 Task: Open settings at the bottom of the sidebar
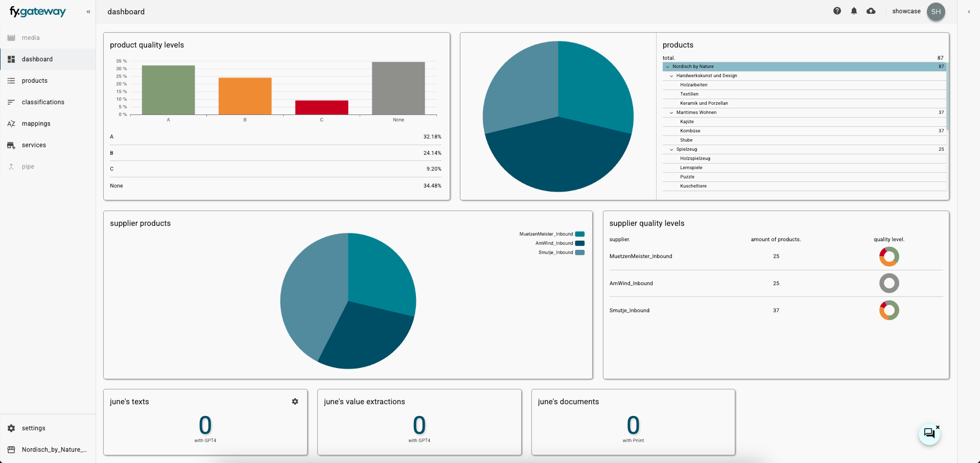(33, 428)
